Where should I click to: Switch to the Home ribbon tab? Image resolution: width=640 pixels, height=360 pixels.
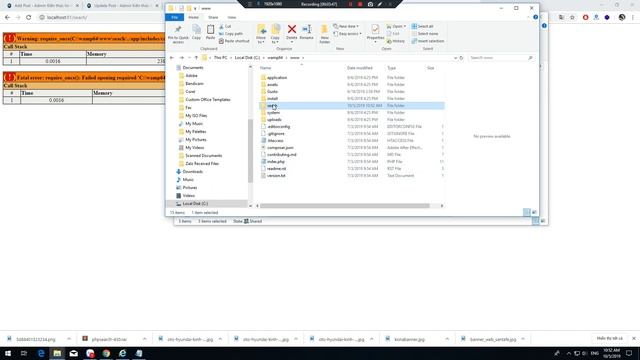(193, 17)
